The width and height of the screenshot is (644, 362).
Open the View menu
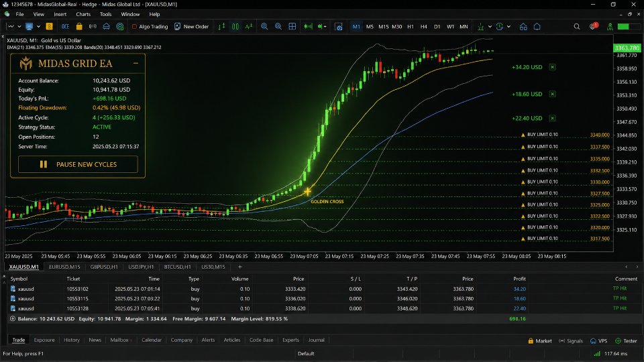(39, 14)
